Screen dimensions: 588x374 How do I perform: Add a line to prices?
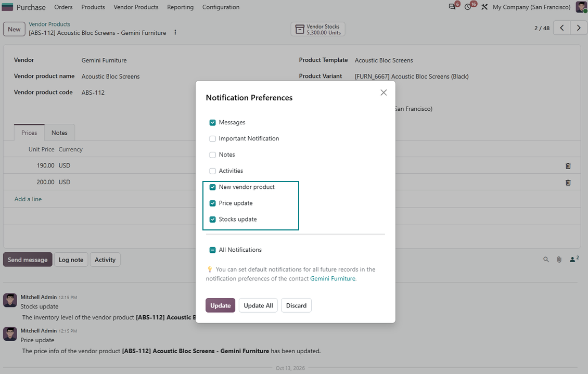(x=28, y=199)
